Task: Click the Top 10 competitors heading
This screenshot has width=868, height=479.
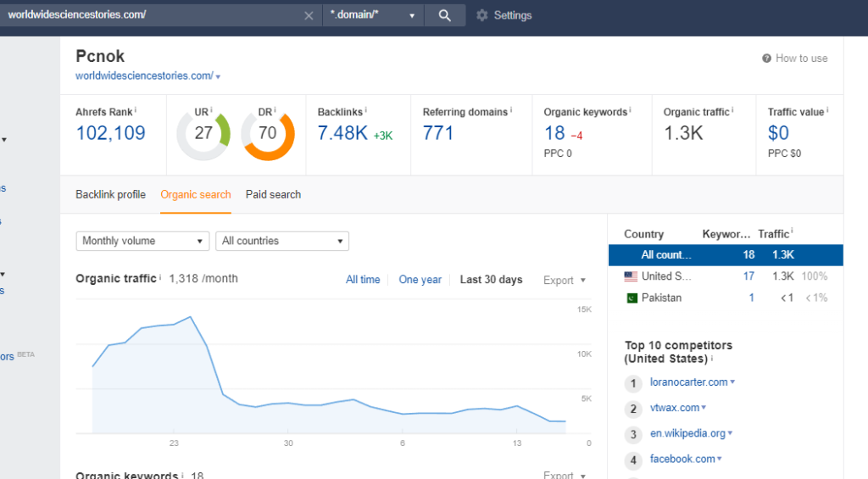Action: [678, 352]
